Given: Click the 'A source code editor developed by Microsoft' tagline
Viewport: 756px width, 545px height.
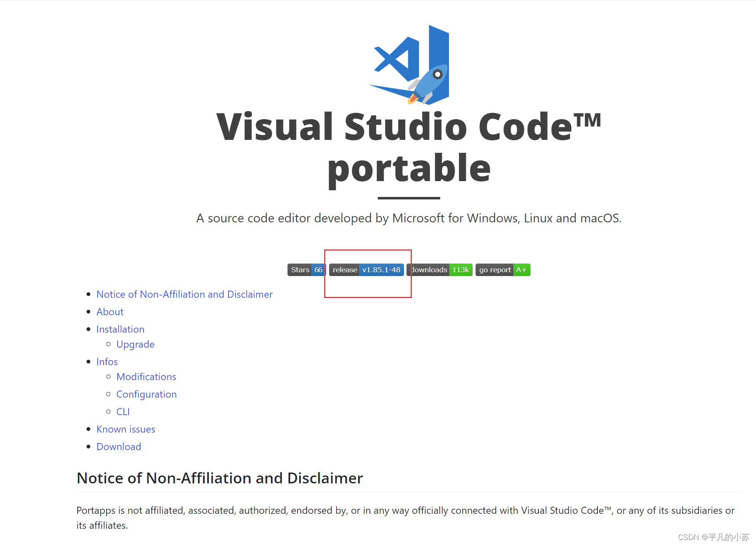Looking at the screenshot, I should point(409,218).
